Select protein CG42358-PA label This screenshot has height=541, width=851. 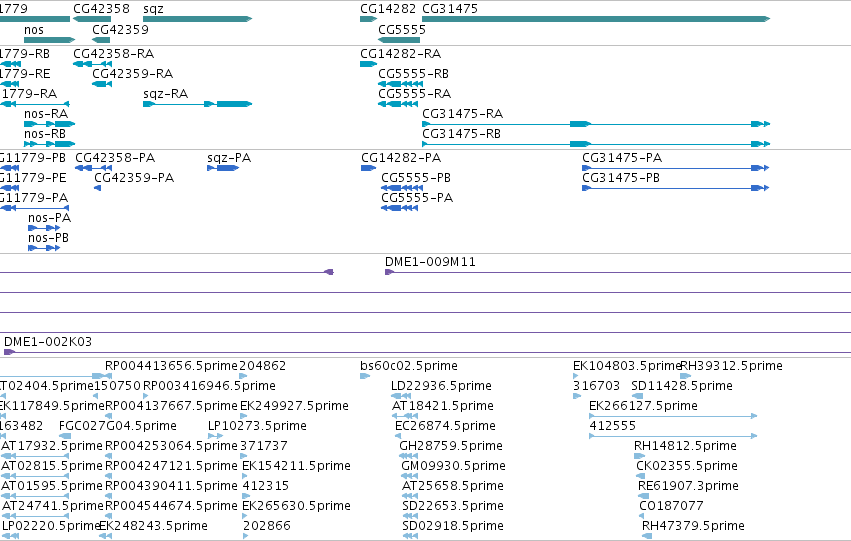115,158
